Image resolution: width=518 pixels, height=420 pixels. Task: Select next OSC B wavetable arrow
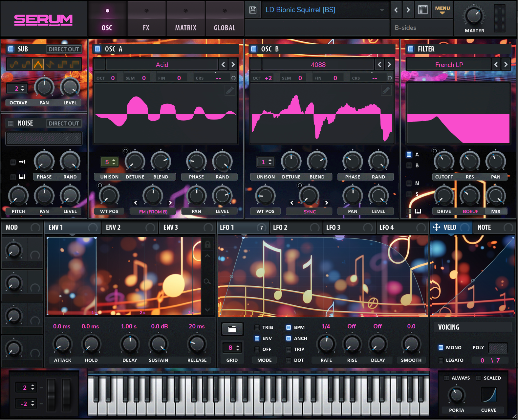tap(389, 64)
